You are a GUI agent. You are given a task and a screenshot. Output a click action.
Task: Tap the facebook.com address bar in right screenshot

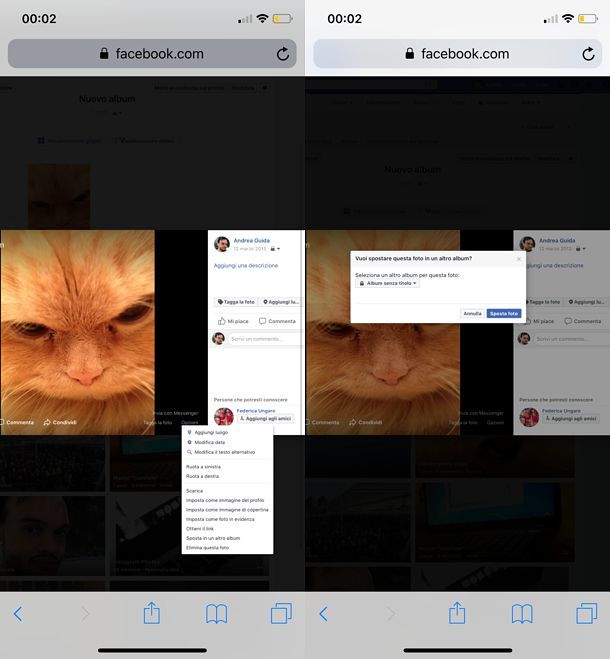457,54
